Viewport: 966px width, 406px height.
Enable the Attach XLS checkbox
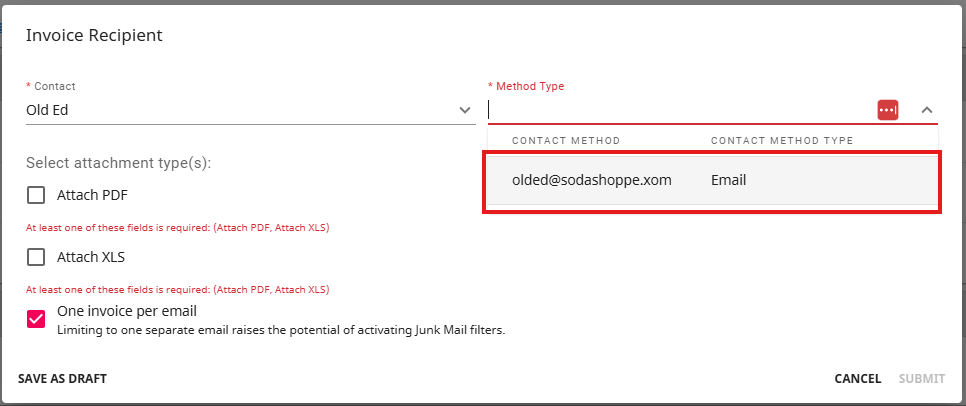coord(36,257)
